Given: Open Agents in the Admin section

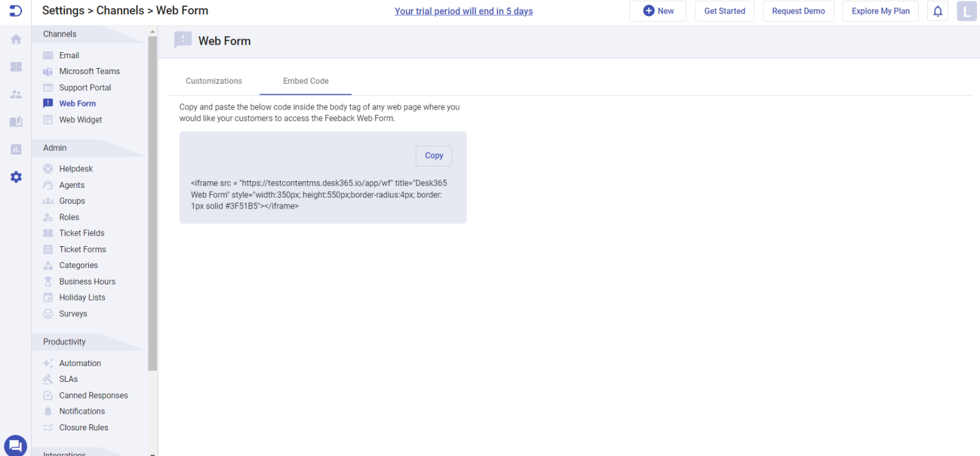Looking at the screenshot, I should pyautogui.click(x=72, y=185).
